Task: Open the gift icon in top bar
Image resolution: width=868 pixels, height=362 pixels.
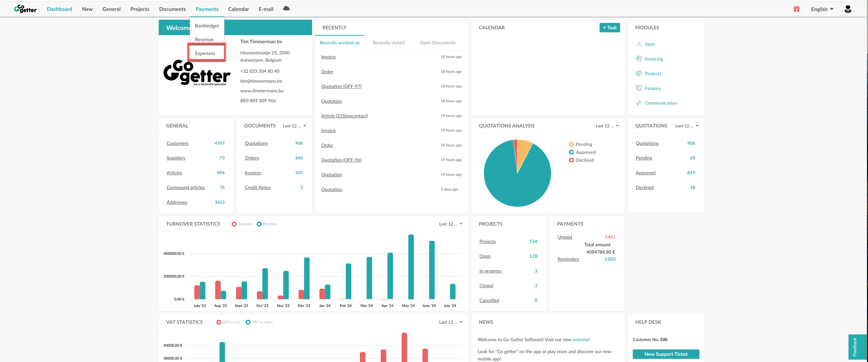Action: [x=797, y=9]
